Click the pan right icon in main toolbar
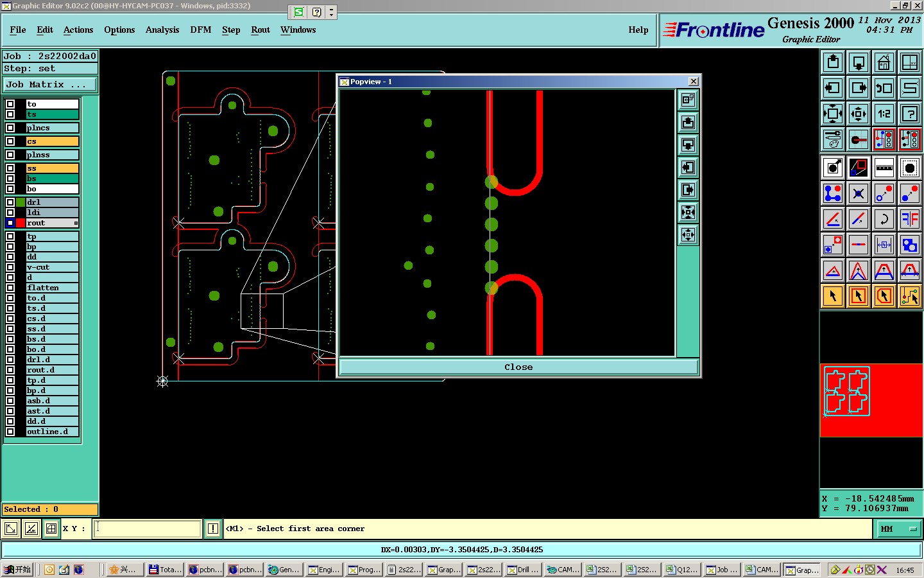Screen dimensions: 924x578 pyautogui.click(x=859, y=88)
